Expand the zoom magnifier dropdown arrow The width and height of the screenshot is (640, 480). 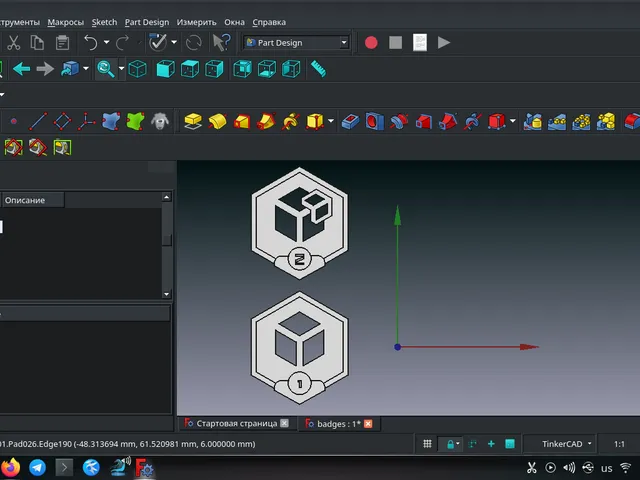[x=121, y=69]
